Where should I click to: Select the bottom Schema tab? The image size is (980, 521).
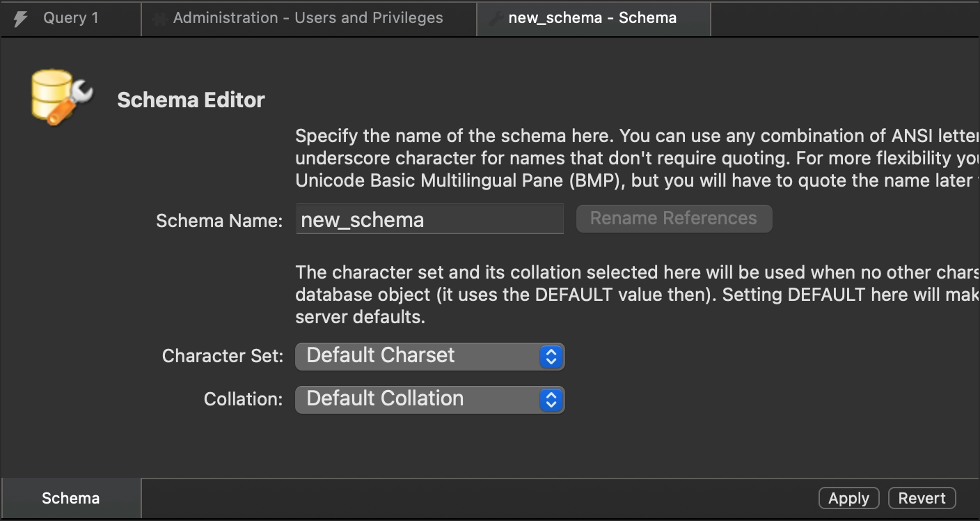click(70, 498)
